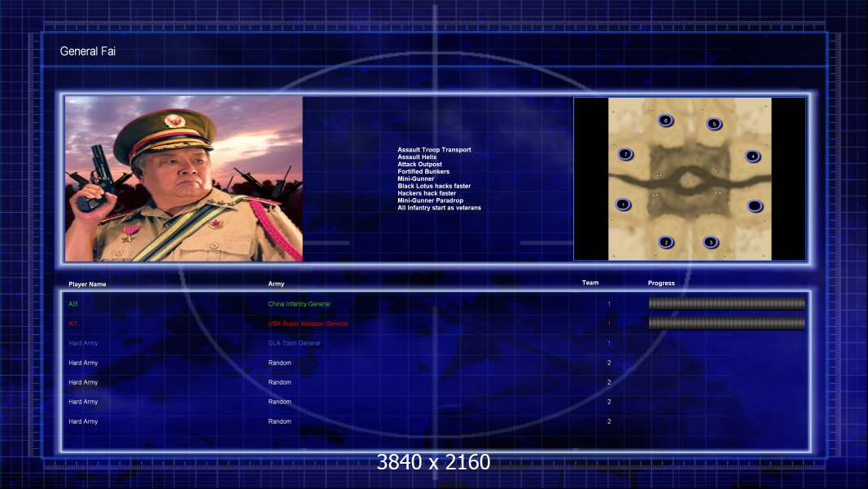Click the Mini-Gunner Paradrop ability text
Image resolution: width=868 pixels, height=489 pixels.
tap(430, 200)
